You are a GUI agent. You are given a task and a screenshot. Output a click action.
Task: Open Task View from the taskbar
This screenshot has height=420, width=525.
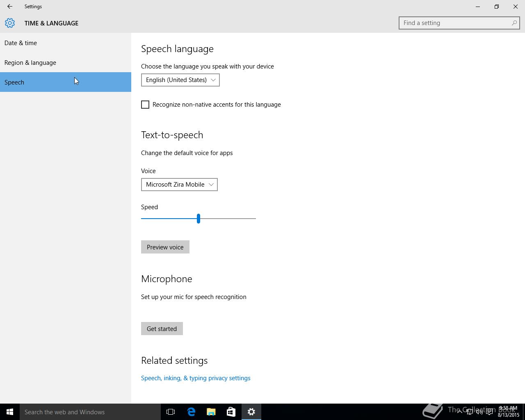tap(171, 412)
